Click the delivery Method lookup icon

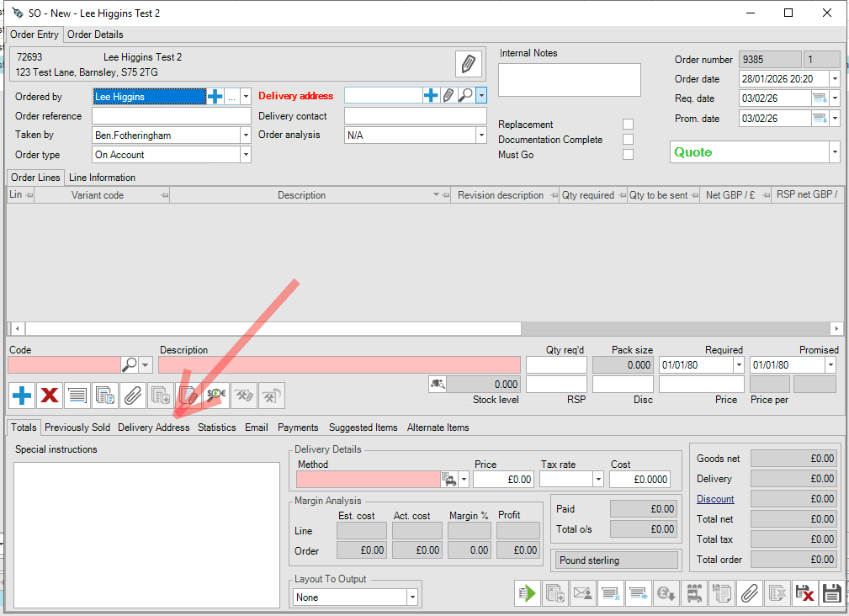pos(448,479)
